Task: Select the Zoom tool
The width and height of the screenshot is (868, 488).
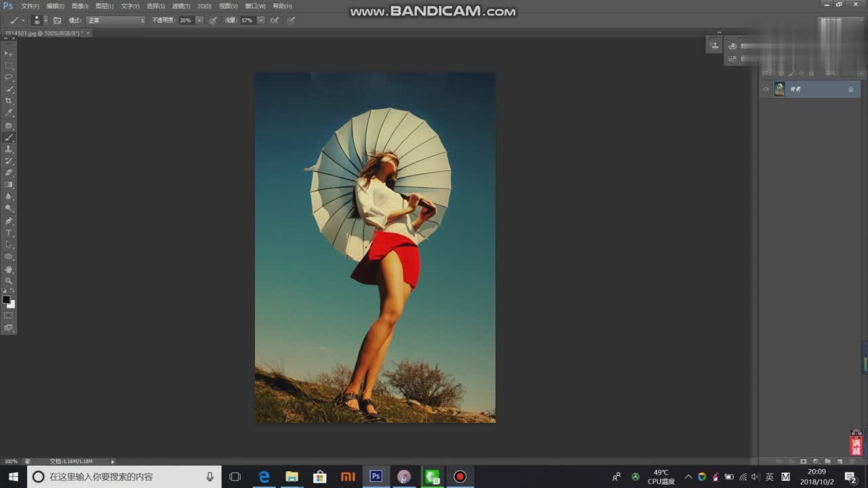Action: pyautogui.click(x=9, y=281)
